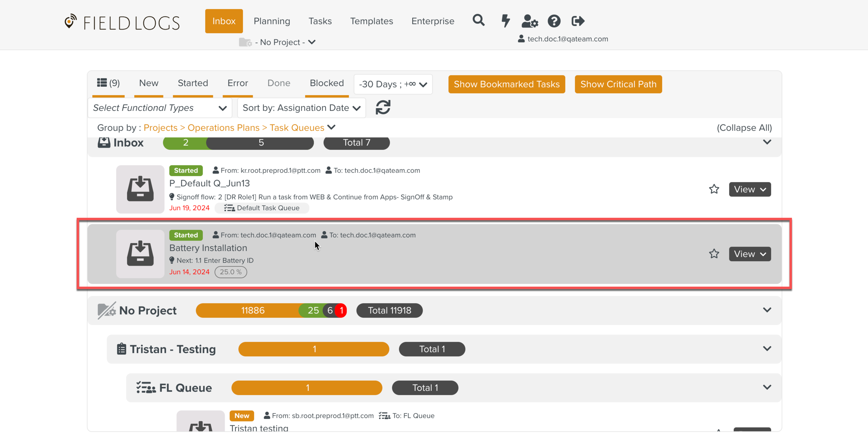Collapse the Inbox group chevron
This screenshot has height=444, width=868.
click(767, 142)
